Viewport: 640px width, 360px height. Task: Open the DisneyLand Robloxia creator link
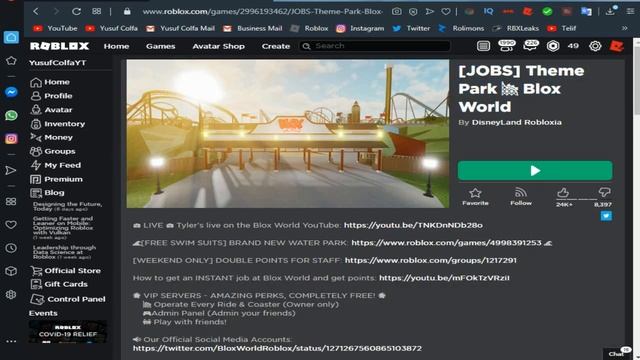pos(516,122)
